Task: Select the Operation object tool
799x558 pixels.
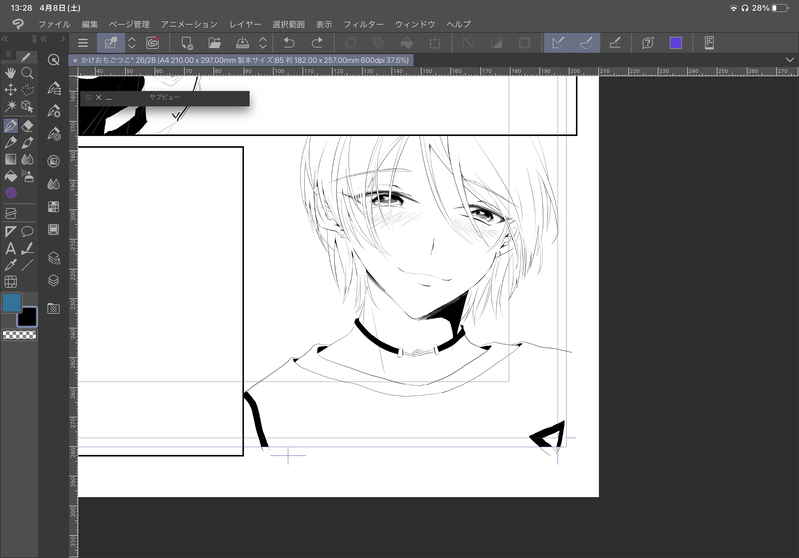Action: pyautogui.click(x=28, y=107)
